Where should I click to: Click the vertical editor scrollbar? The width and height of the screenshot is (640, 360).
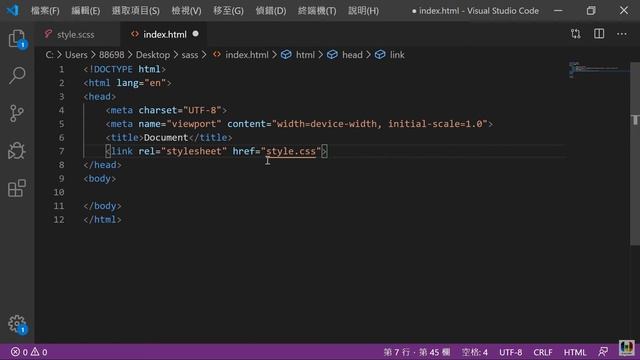(x=635, y=153)
